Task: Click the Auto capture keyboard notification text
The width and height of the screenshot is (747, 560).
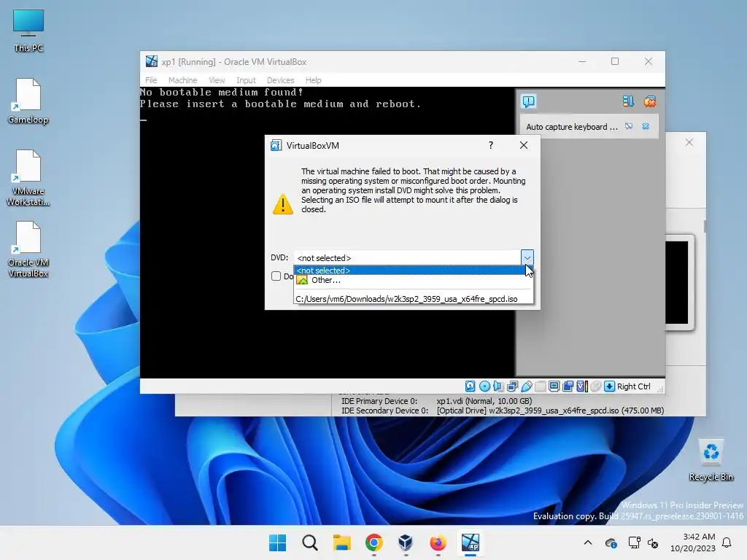Action: (572, 127)
